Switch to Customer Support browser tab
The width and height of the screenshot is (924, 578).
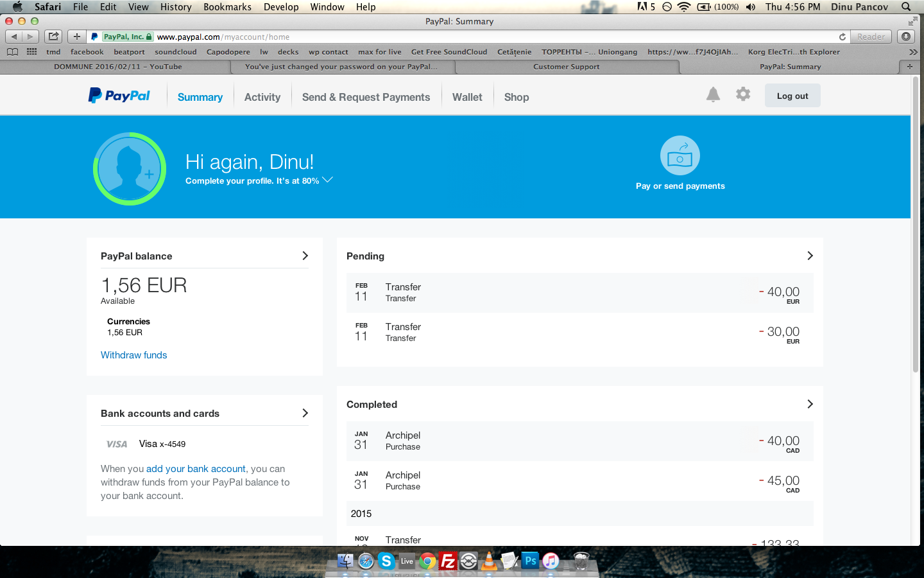pos(567,66)
